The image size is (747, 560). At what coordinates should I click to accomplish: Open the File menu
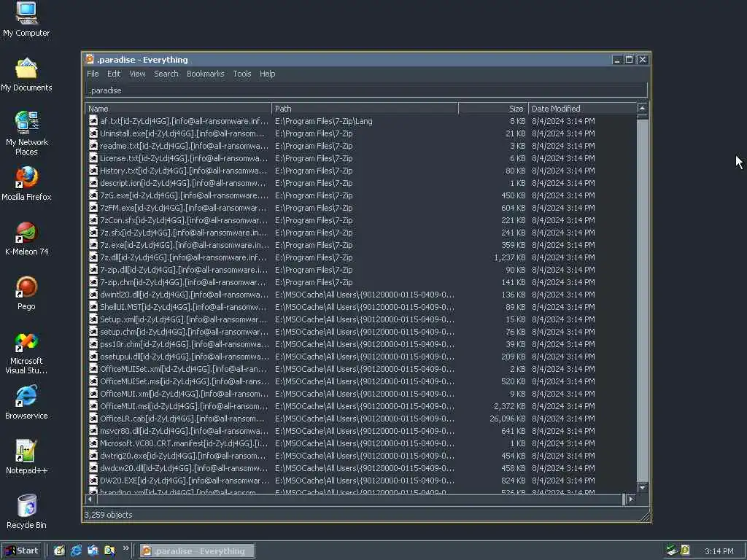tap(93, 74)
